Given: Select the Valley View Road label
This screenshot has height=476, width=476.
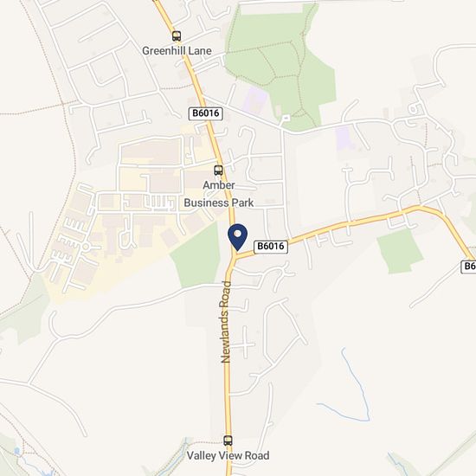Looking at the screenshot, I should click(x=228, y=455).
